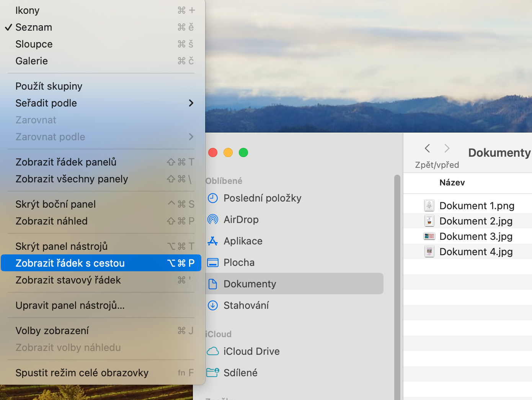Click the Stahování download icon
The height and width of the screenshot is (400, 532).
point(213,305)
